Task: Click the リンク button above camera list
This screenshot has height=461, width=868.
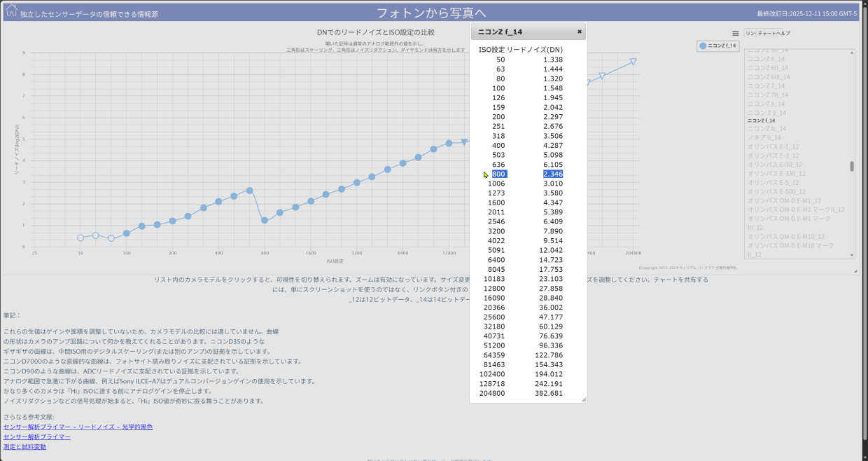Action: 750,33
